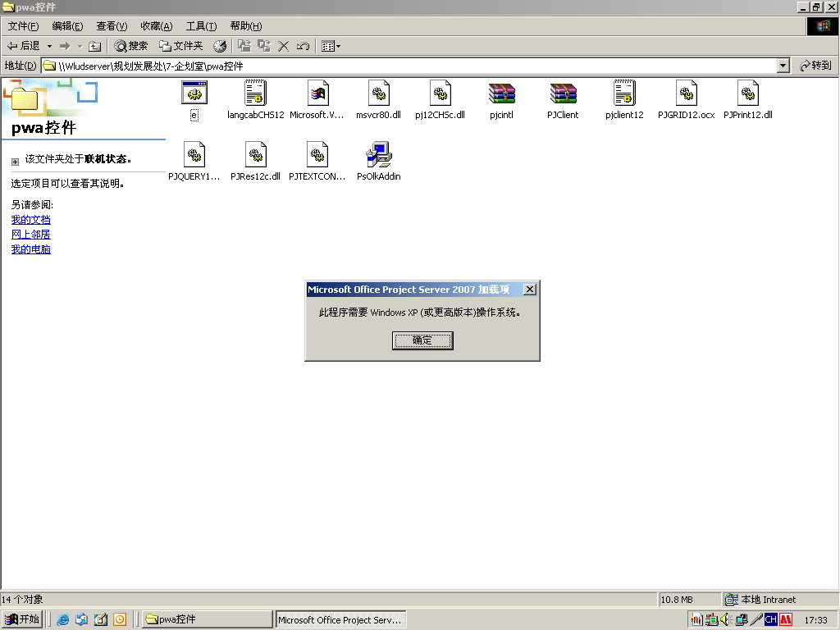Select the PsOlkAddin installer file
The image size is (840, 630).
point(379,162)
